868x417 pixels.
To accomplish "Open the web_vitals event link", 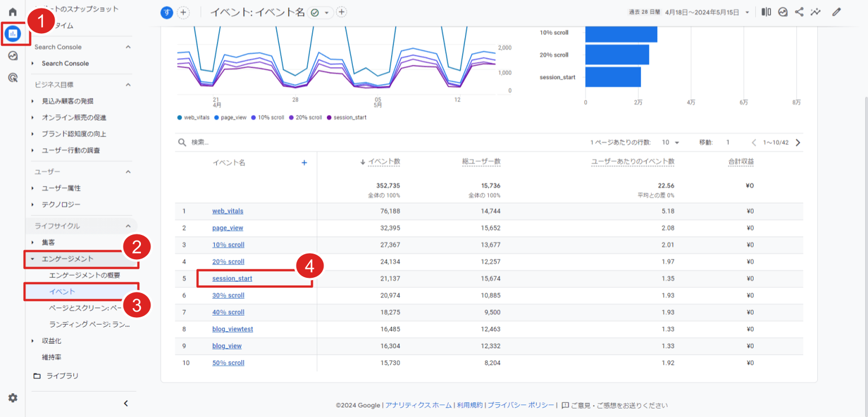I will pyautogui.click(x=228, y=211).
